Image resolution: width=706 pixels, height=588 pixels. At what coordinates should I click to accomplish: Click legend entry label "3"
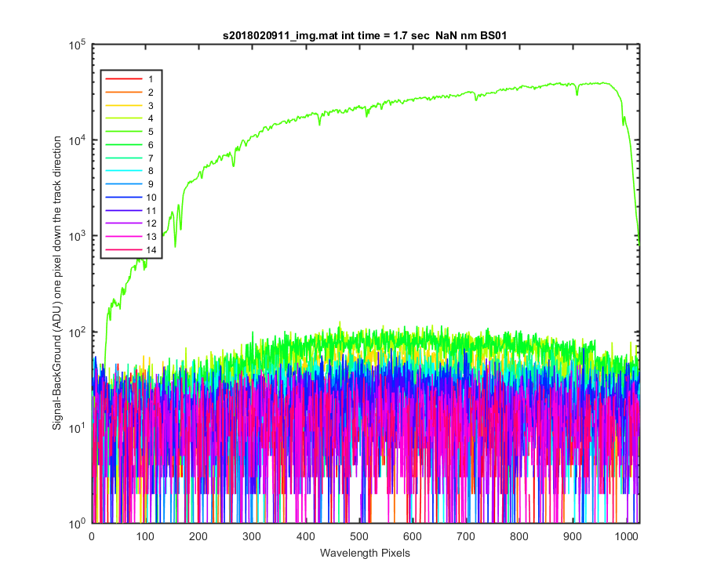point(151,106)
